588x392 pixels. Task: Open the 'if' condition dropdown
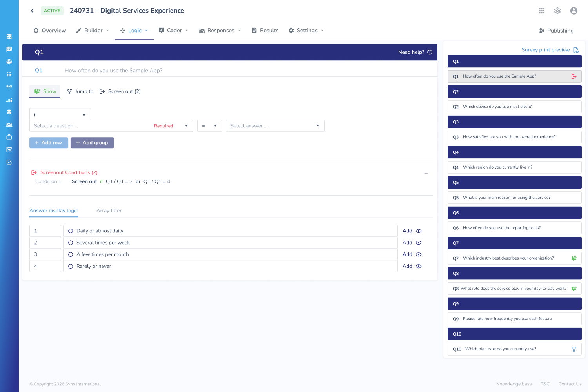(x=60, y=114)
